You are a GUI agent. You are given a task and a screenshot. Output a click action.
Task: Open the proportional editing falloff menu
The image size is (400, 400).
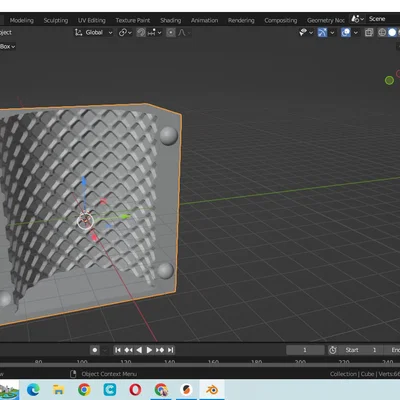[184, 32]
